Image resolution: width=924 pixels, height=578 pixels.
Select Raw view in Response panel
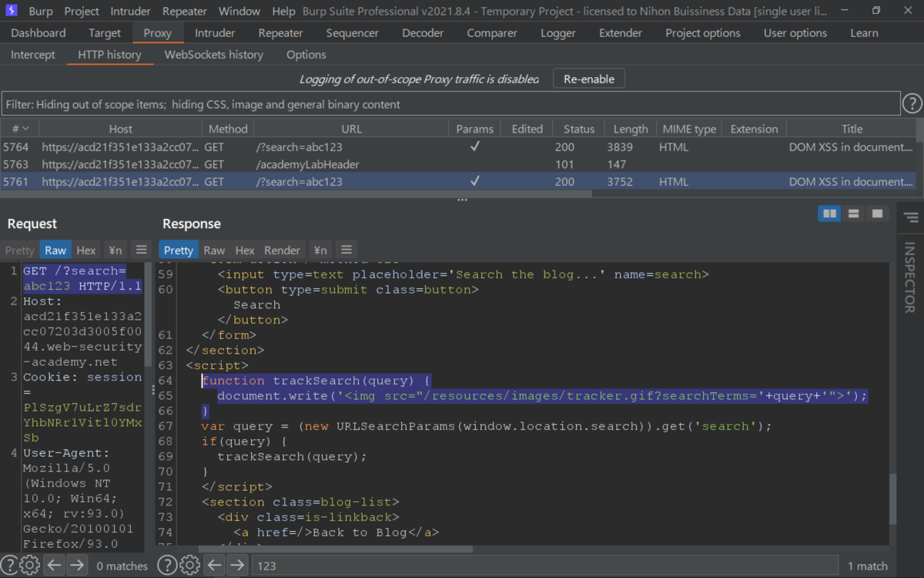click(214, 250)
